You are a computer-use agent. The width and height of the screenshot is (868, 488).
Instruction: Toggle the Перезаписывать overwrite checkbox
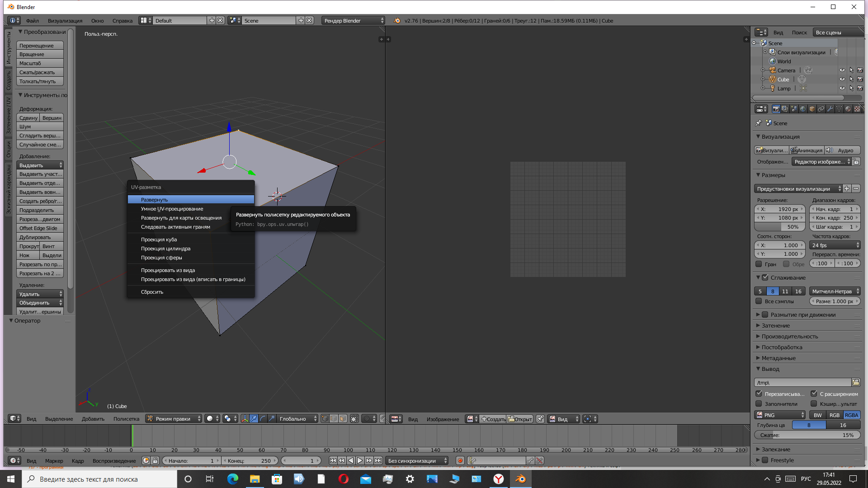tap(759, 394)
